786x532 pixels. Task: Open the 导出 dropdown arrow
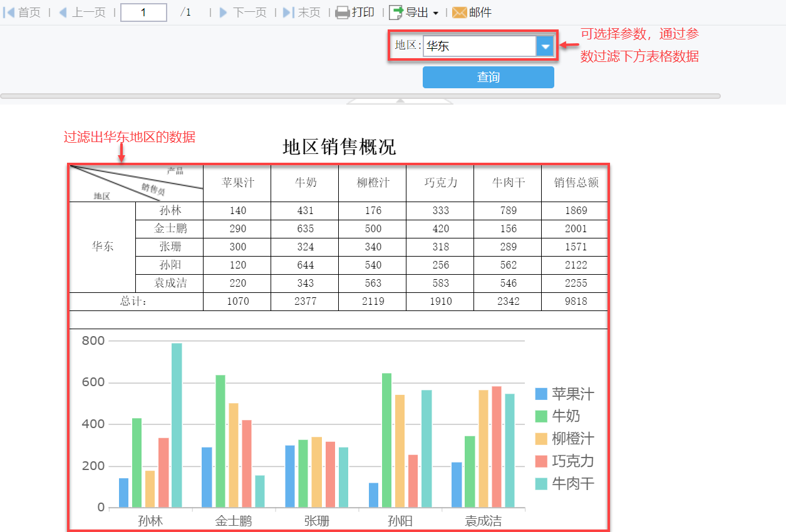[x=436, y=13]
